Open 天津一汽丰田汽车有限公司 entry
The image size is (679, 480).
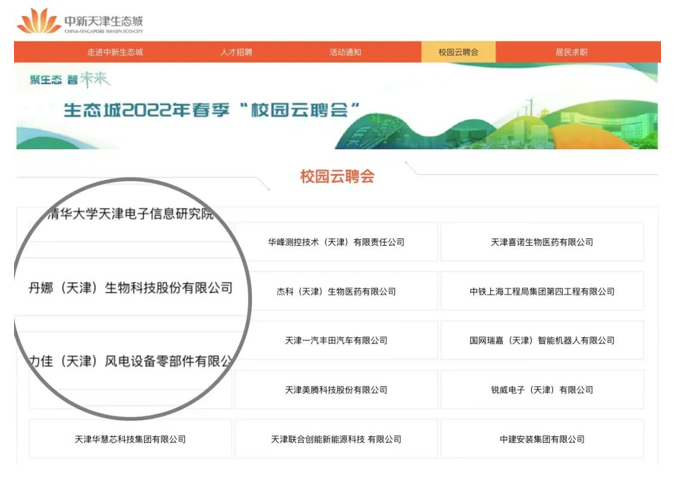tap(336, 341)
